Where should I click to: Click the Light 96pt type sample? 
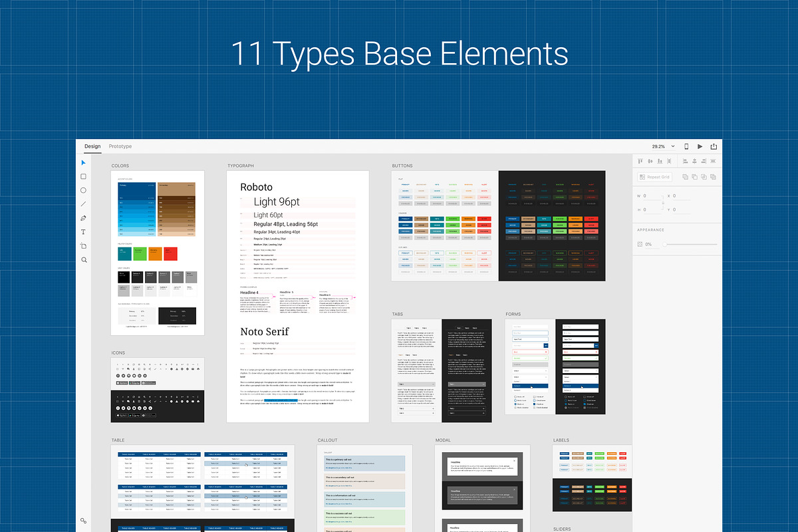tap(277, 201)
